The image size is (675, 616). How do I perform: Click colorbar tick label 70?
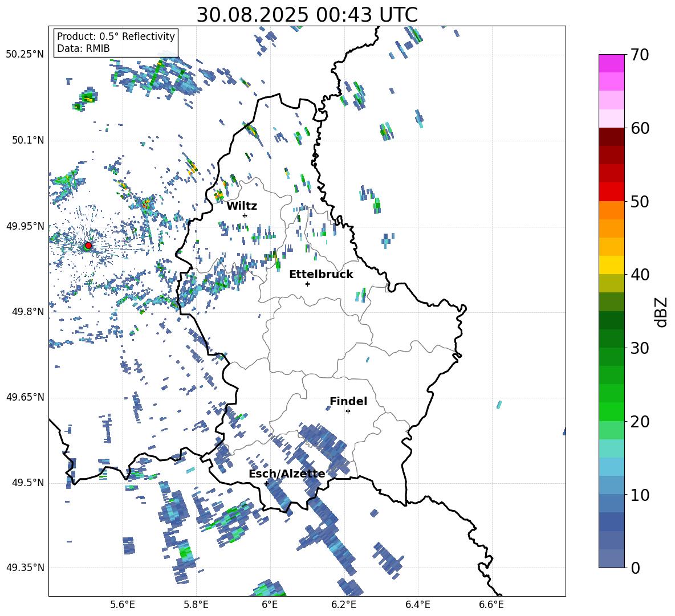(640, 55)
